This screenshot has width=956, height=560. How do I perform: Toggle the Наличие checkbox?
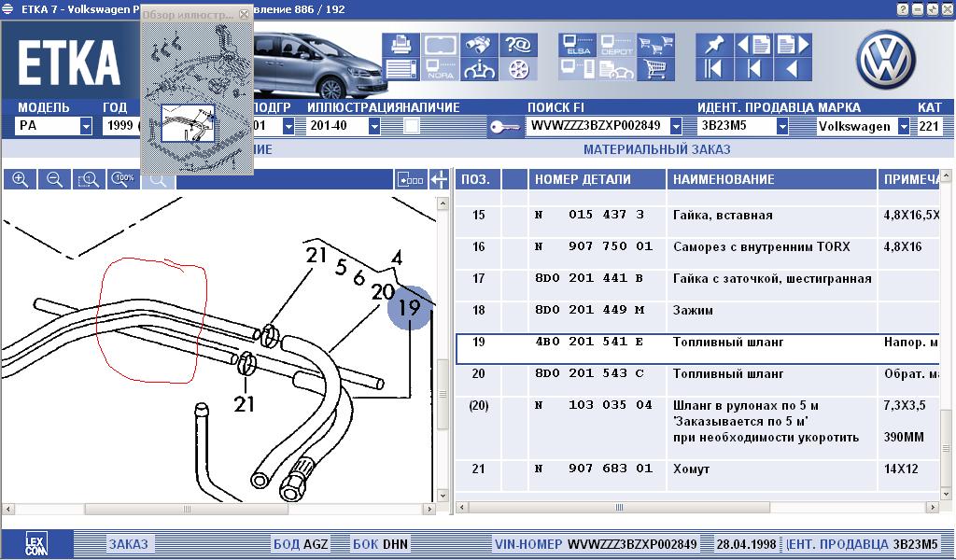point(412,126)
